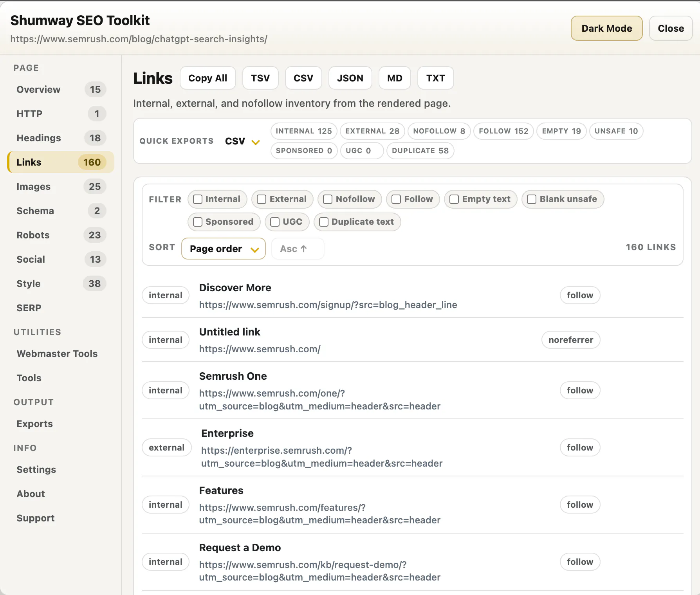Click the 160 LINKS count label

point(651,247)
